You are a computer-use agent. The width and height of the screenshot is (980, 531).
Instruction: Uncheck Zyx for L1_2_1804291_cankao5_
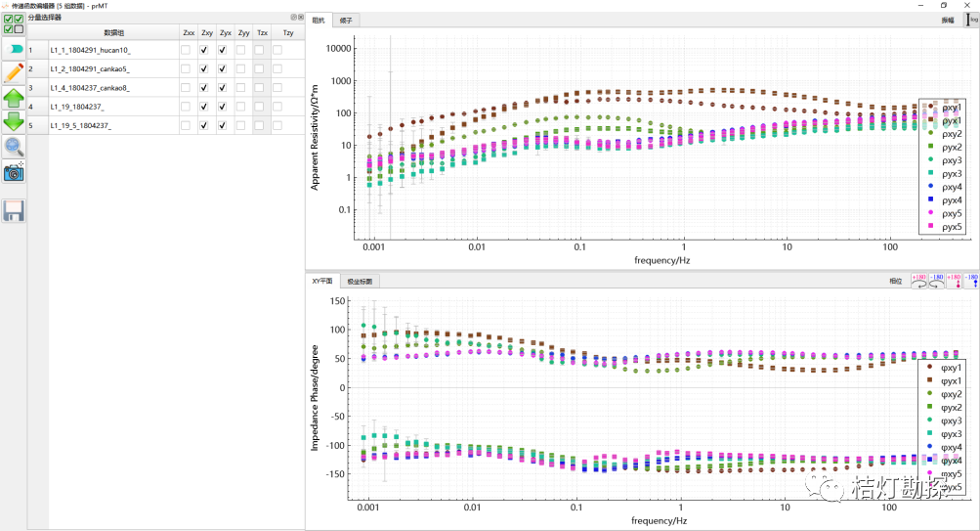click(x=222, y=68)
